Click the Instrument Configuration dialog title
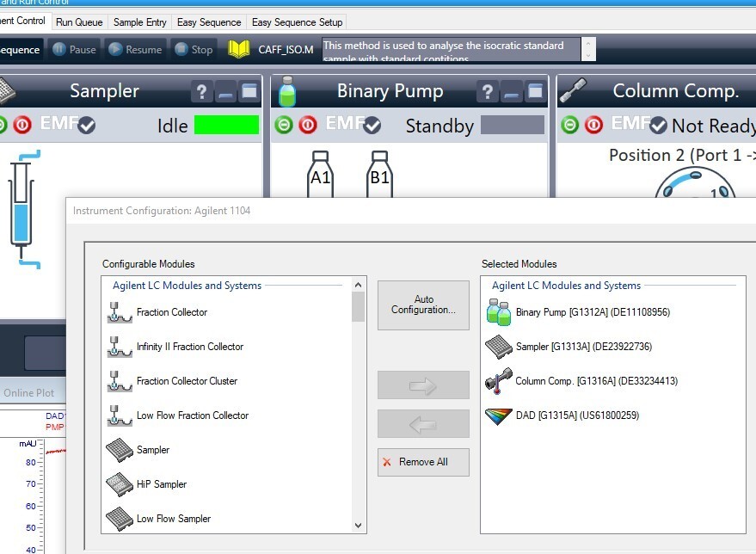The height and width of the screenshot is (554, 756). (162, 211)
